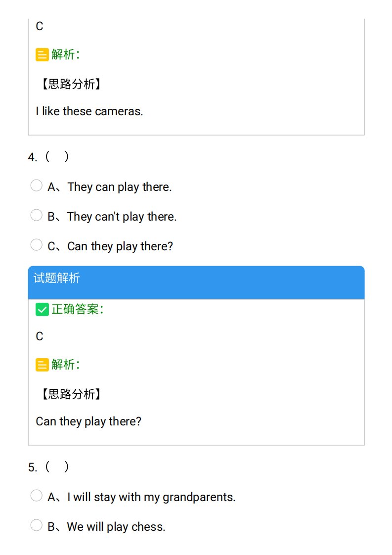
Task: Click the analysis text Can they play there?
Action: point(88,421)
